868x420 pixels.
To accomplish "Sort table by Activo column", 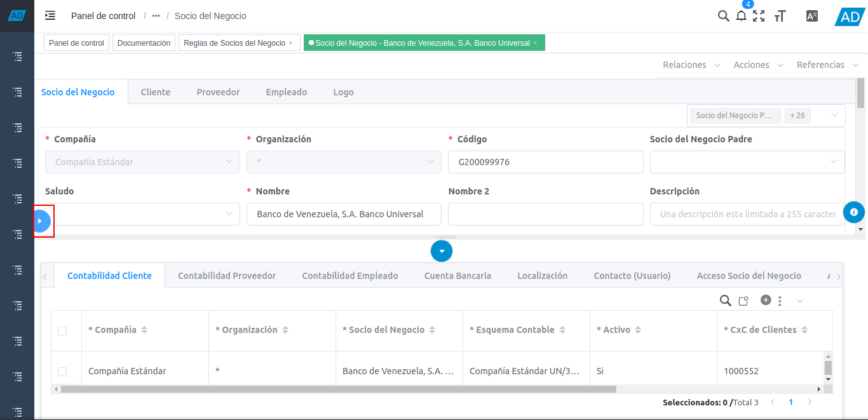I will coord(638,330).
